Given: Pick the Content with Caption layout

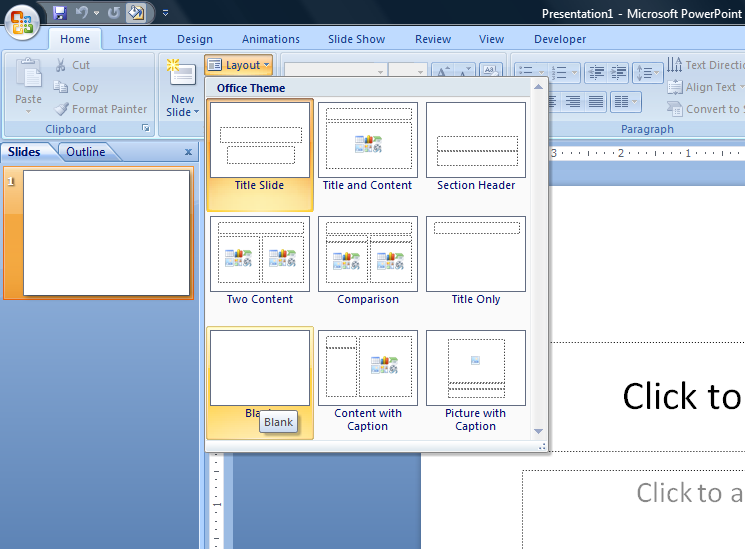Looking at the screenshot, I should [368, 382].
